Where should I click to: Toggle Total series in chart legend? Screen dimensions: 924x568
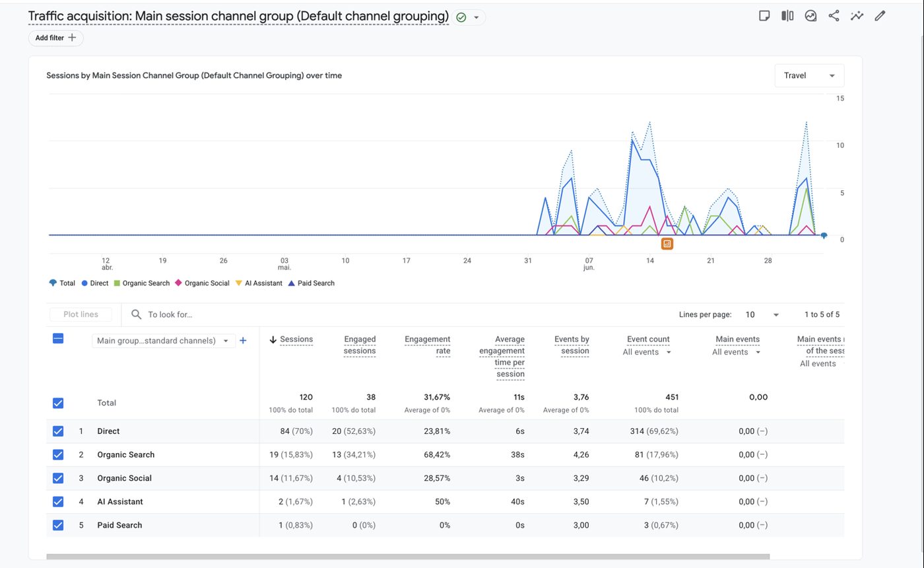[62, 283]
